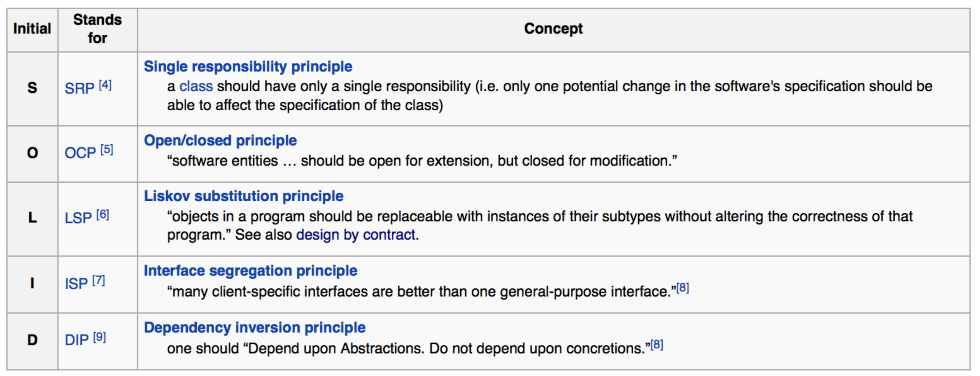Open the Dependency inversion principle link

pos(255,328)
